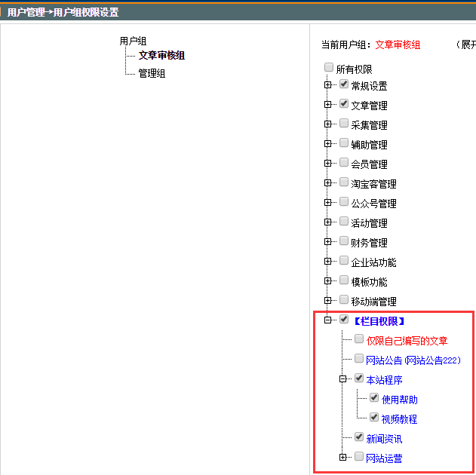Uncheck the 文章管理 checkbox
This screenshot has height=475, width=476.
tap(344, 104)
